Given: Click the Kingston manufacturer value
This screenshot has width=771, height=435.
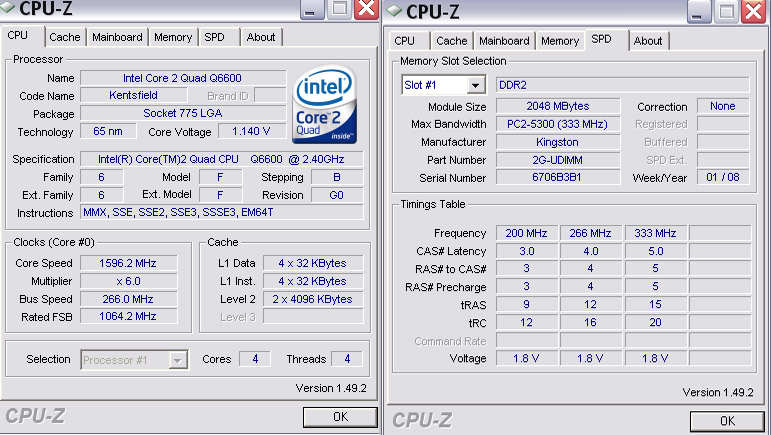Looking at the screenshot, I should [558, 142].
